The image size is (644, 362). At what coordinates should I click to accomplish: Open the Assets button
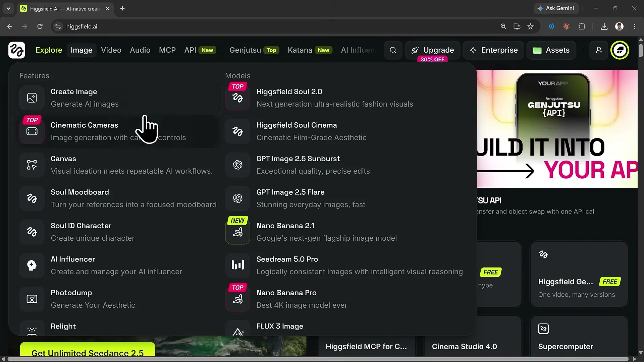tap(551, 50)
